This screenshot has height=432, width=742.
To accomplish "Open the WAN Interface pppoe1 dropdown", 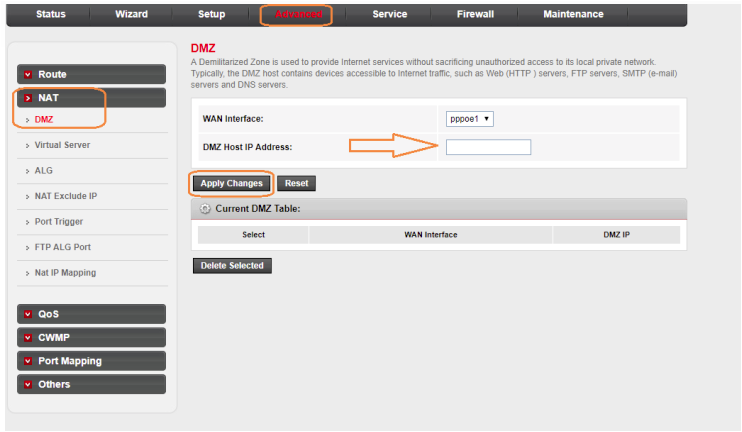I will point(470,118).
